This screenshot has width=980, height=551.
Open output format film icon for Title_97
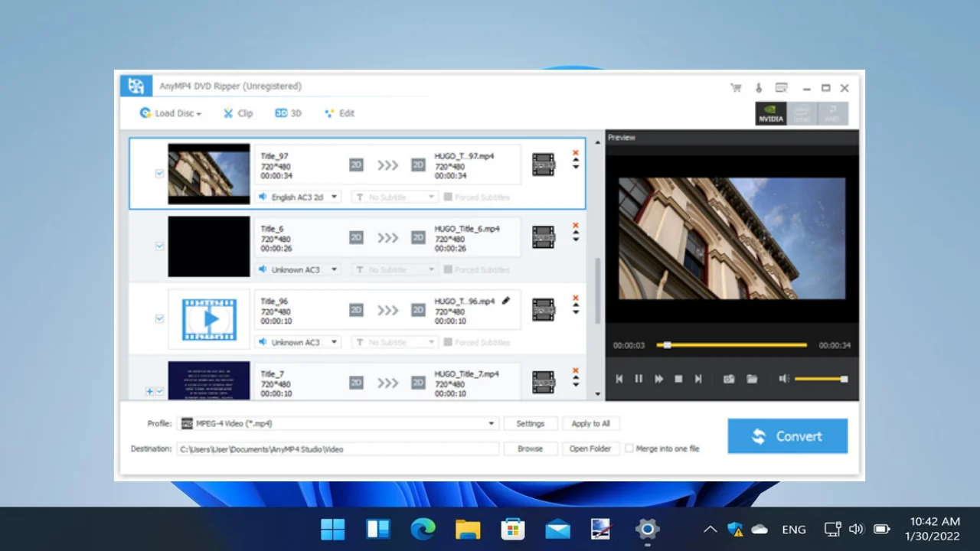pyautogui.click(x=544, y=165)
